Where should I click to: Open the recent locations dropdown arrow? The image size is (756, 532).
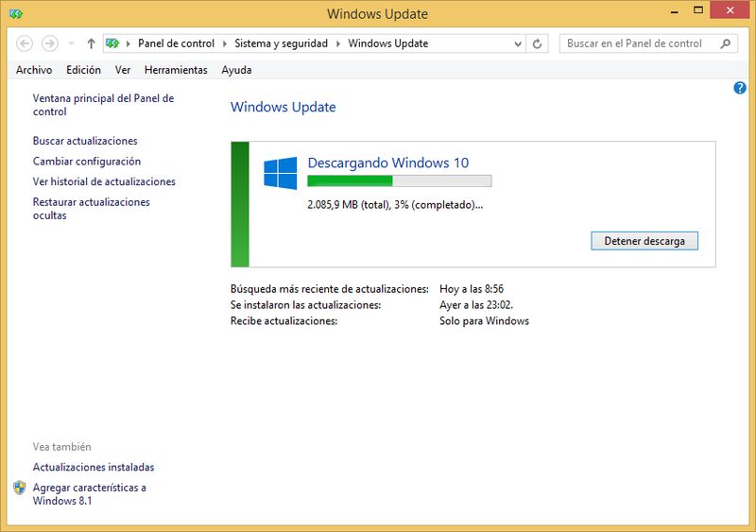pos(72,43)
